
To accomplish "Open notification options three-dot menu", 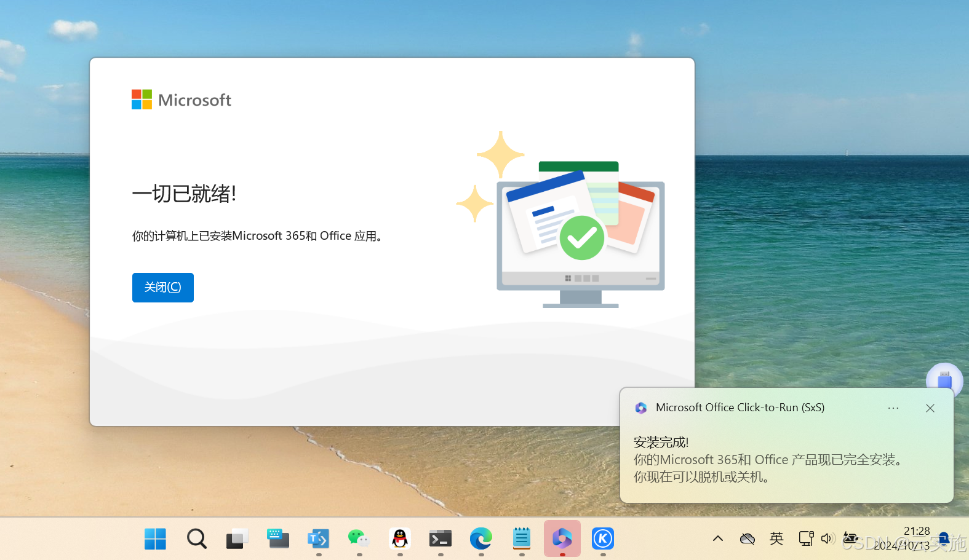I will point(893,408).
